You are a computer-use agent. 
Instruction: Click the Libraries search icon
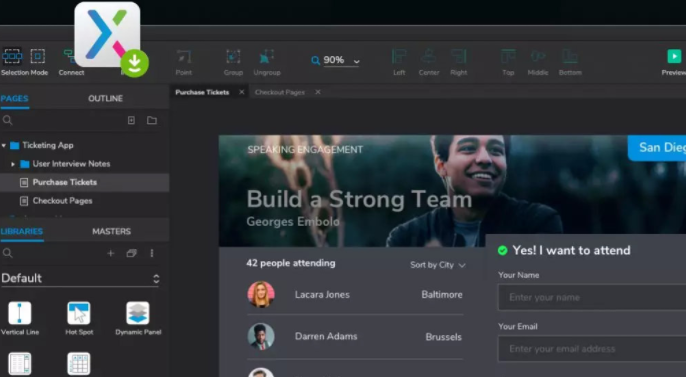[x=7, y=253]
